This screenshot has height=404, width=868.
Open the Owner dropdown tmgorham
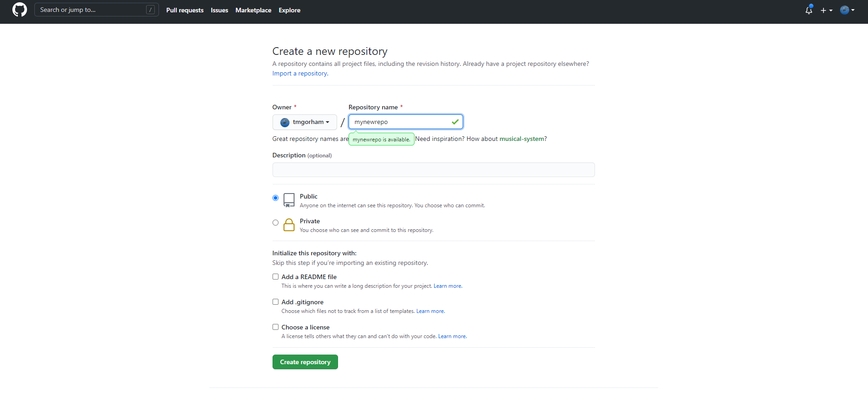(305, 122)
